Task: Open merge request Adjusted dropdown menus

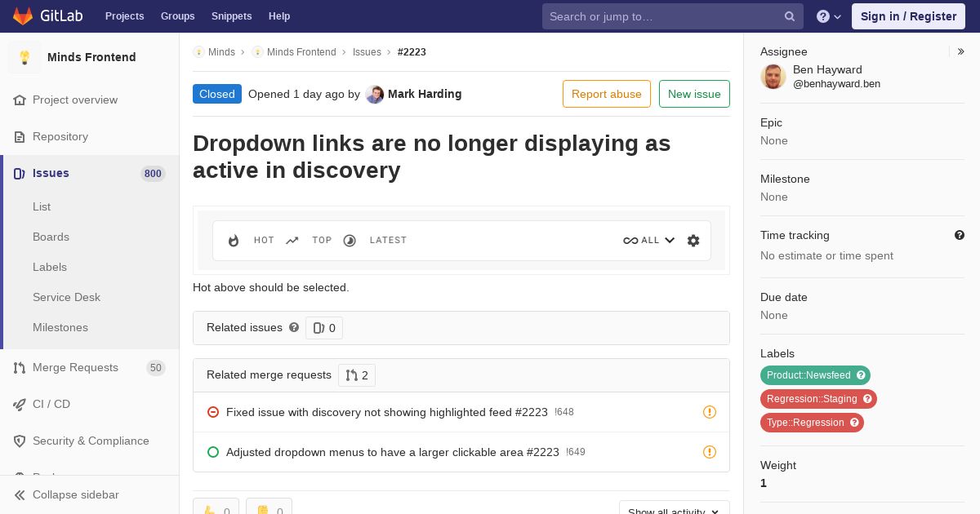Action: click(x=393, y=452)
